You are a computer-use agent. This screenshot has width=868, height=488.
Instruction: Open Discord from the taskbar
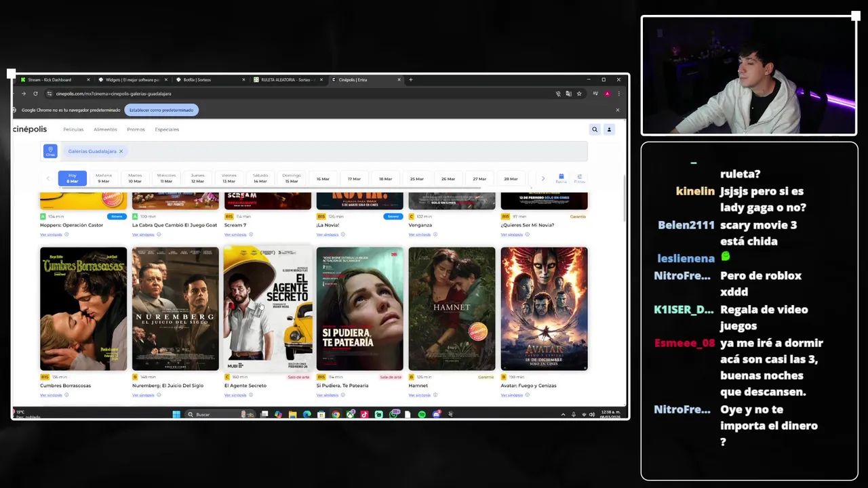pyautogui.click(x=436, y=414)
